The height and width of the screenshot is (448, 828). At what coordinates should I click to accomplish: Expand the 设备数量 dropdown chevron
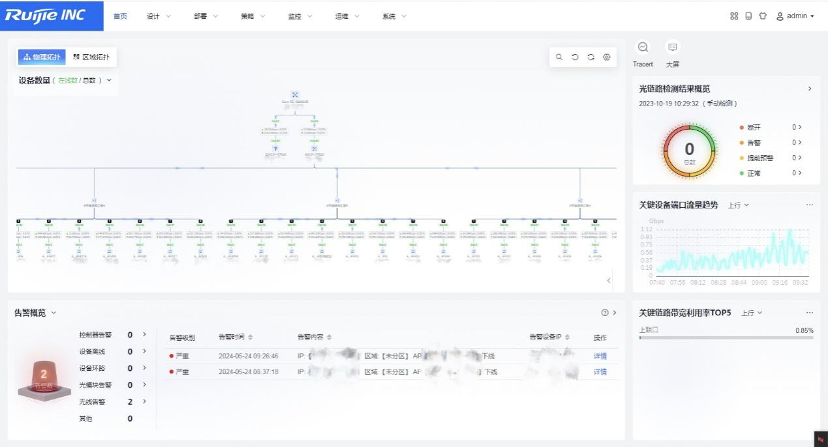click(x=109, y=80)
